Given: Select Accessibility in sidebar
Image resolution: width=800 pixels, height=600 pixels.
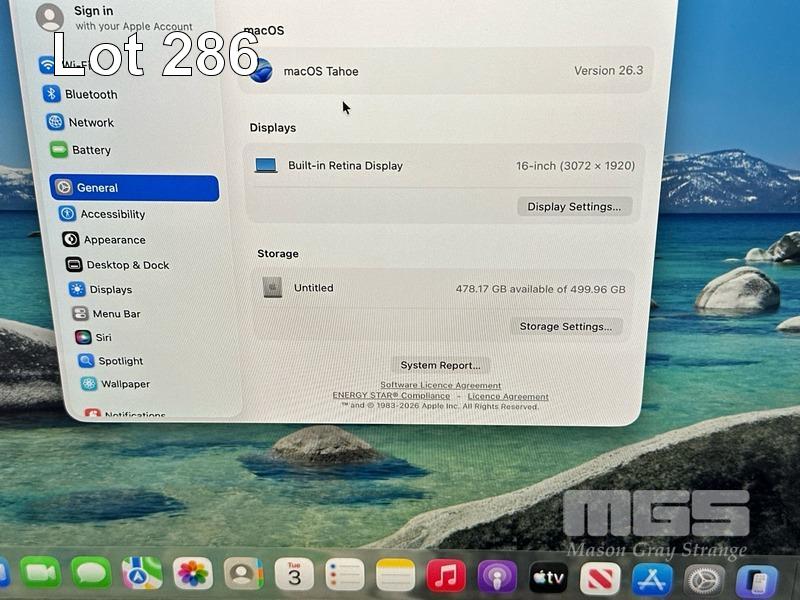Looking at the screenshot, I should pyautogui.click(x=112, y=214).
